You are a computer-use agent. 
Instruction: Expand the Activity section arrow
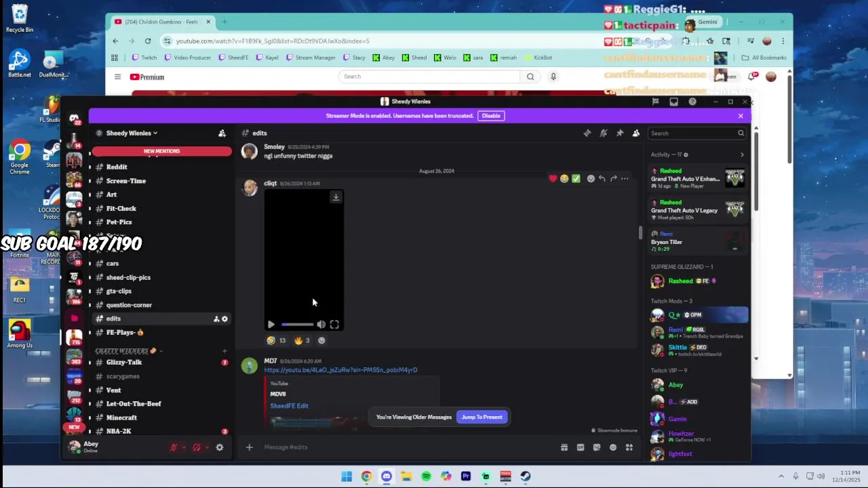[742, 155]
